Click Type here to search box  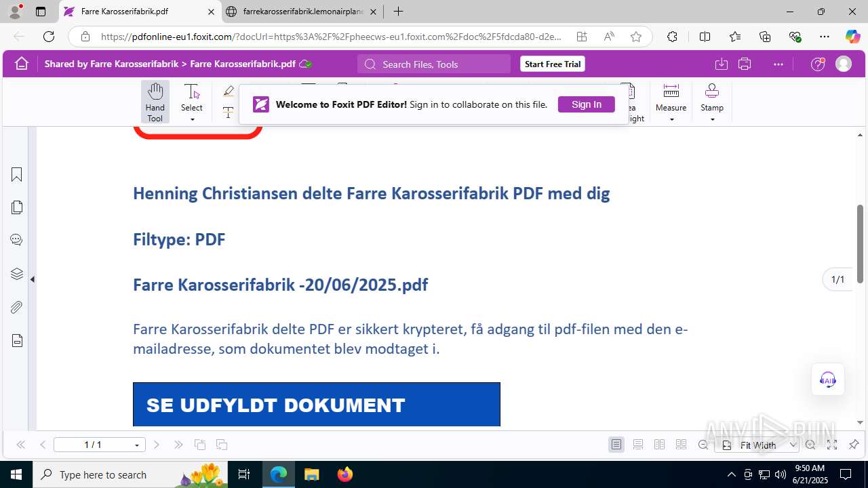click(129, 474)
